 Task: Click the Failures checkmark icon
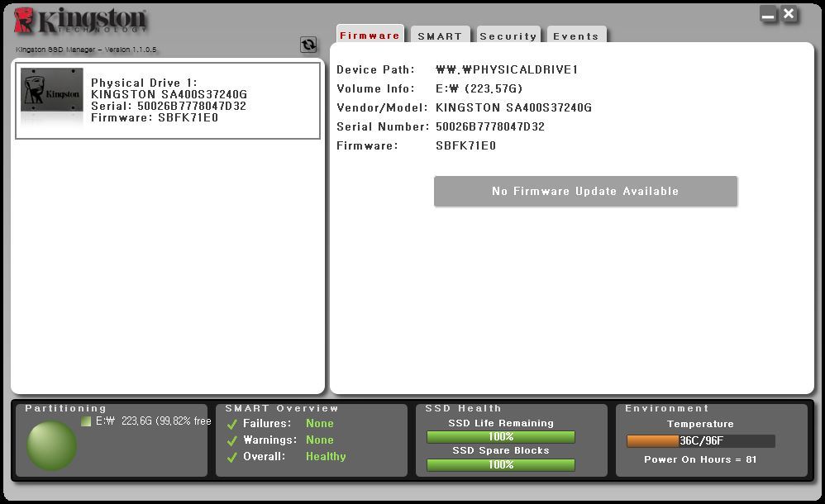pyautogui.click(x=232, y=423)
